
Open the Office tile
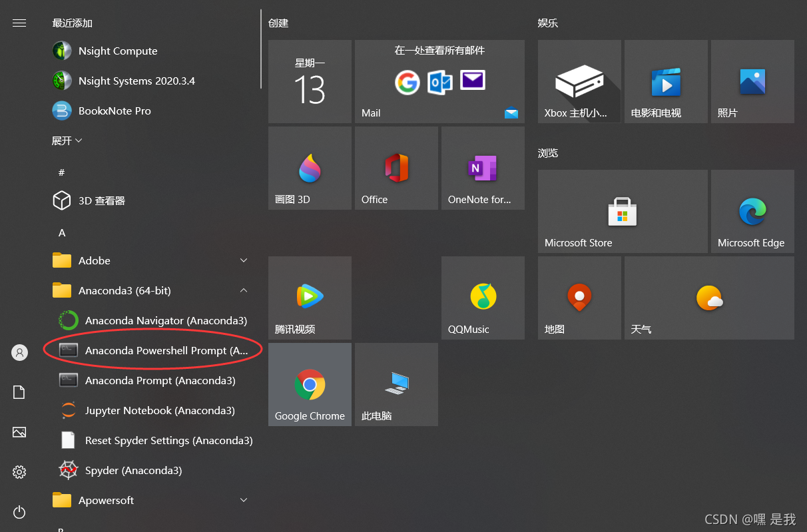pos(396,168)
